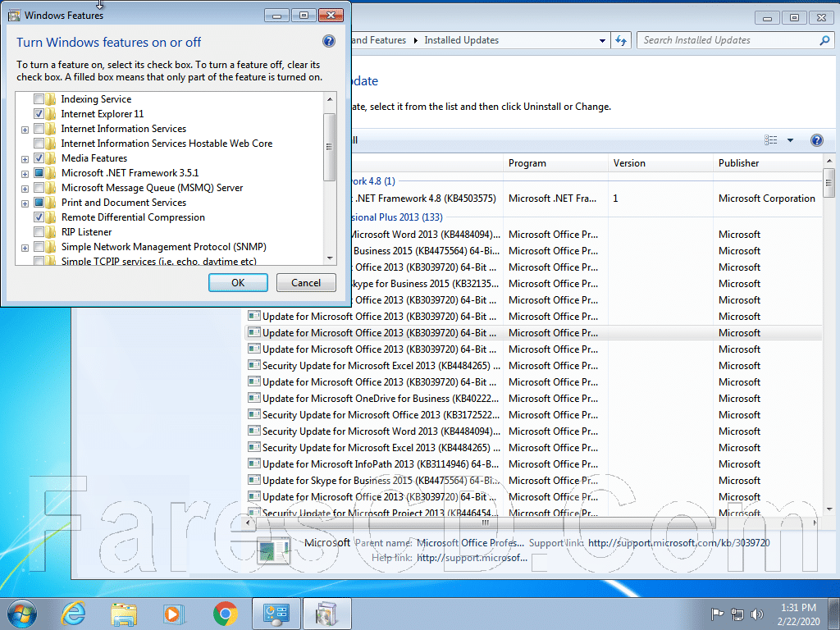Open the address bar history dropdown

point(602,40)
